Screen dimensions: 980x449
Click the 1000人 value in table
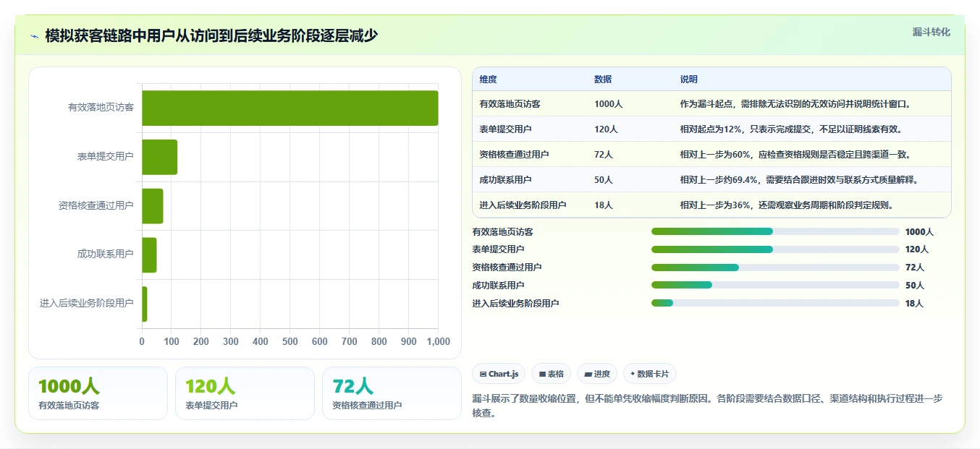[608, 104]
